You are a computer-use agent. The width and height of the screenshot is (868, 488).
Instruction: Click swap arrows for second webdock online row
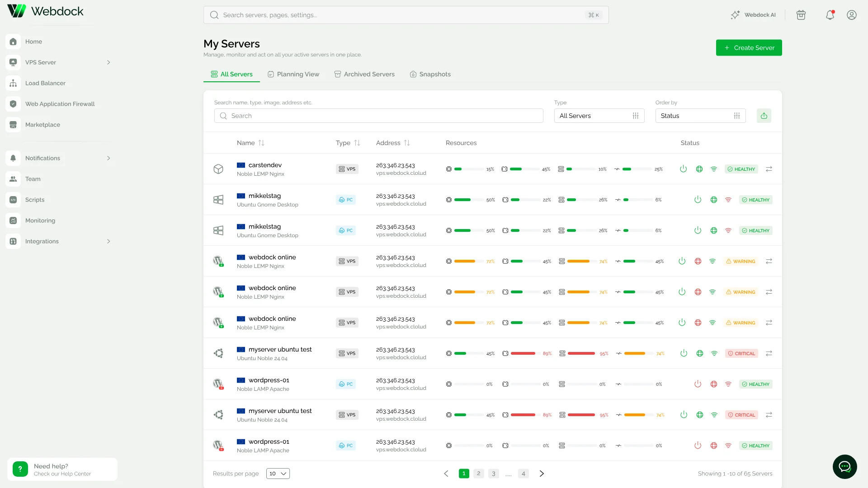[x=769, y=292]
